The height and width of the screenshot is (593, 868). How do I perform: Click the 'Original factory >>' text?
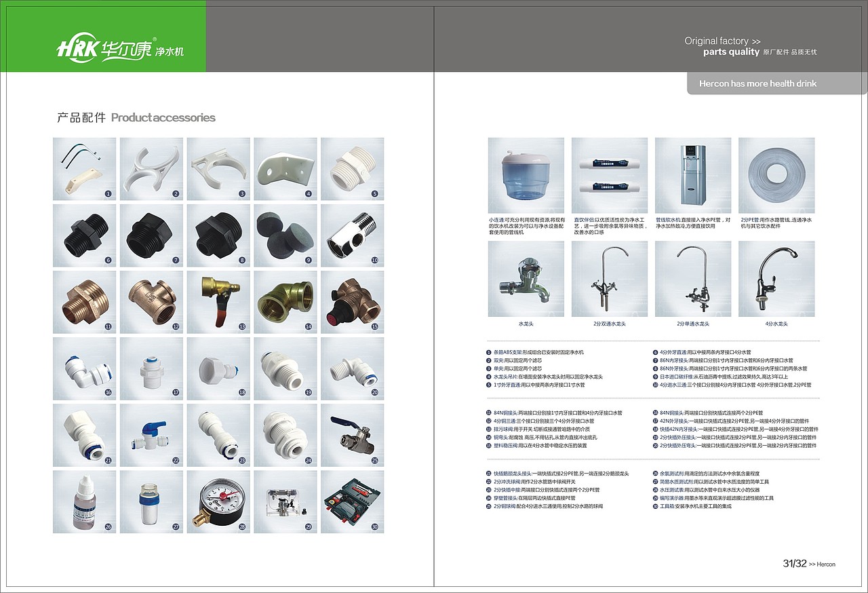pos(722,41)
